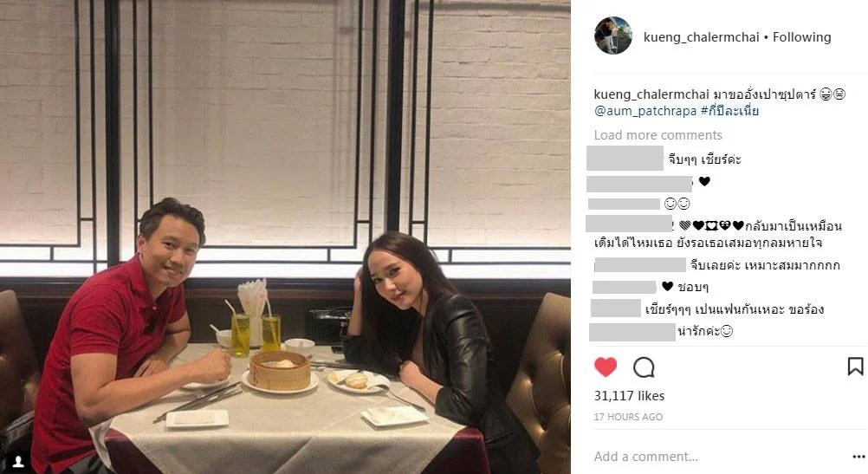The height and width of the screenshot is (474, 868).
Task: Open the comment speech bubble icon
Action: point(644,367)
